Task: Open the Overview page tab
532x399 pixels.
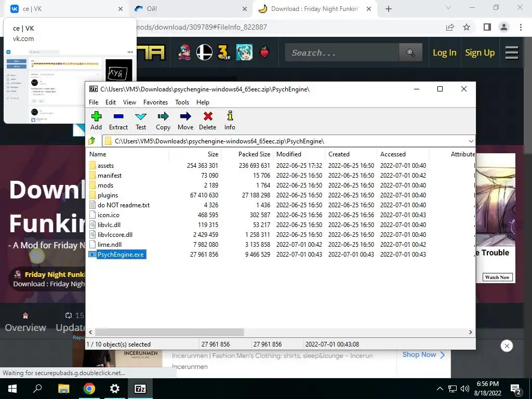Action: pos(25,323)
